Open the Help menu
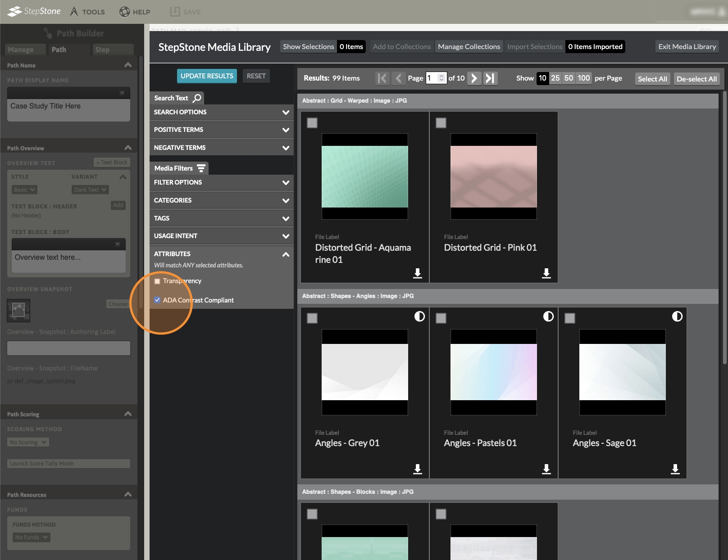Image resolution: width=728 pixels, height=560 pixels. [135, 12]
